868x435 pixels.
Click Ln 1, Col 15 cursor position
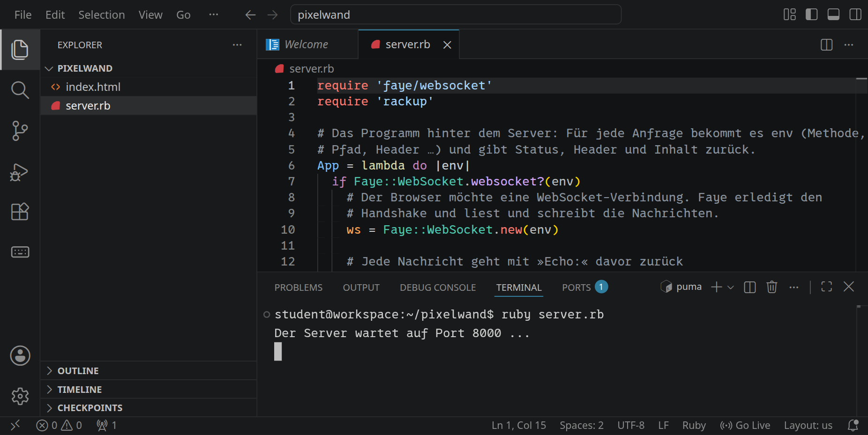(x=519, y=425)
